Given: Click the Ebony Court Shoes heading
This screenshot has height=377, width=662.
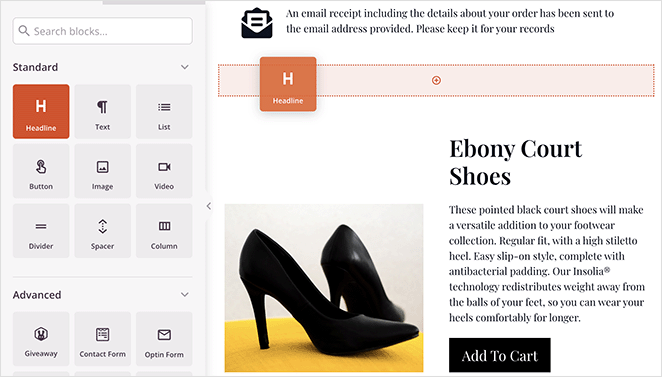Looking at the screenshot, I should click(x=515, y=162).
